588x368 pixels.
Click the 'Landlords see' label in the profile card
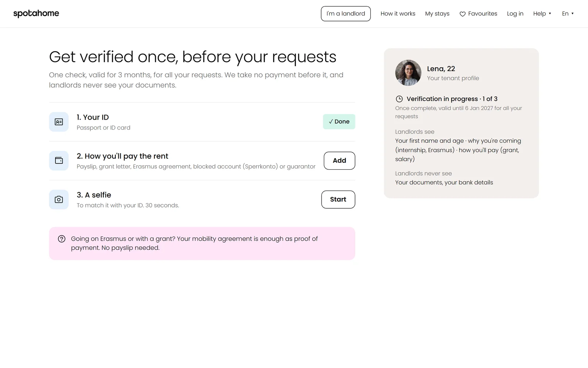tap(415, 132)
